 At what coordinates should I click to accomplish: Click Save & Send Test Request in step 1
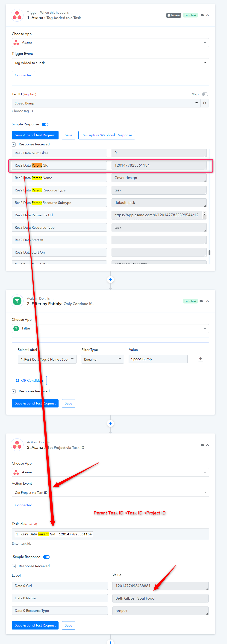35,135
